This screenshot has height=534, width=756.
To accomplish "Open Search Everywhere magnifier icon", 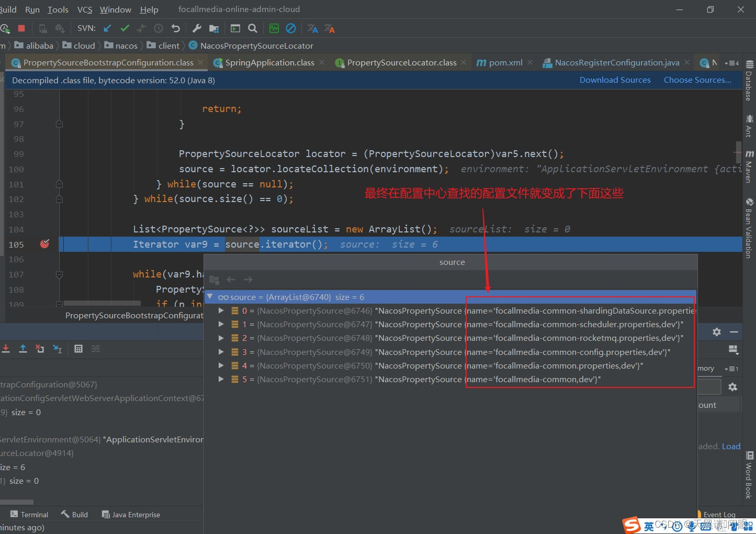I will [x=252, y=28].
